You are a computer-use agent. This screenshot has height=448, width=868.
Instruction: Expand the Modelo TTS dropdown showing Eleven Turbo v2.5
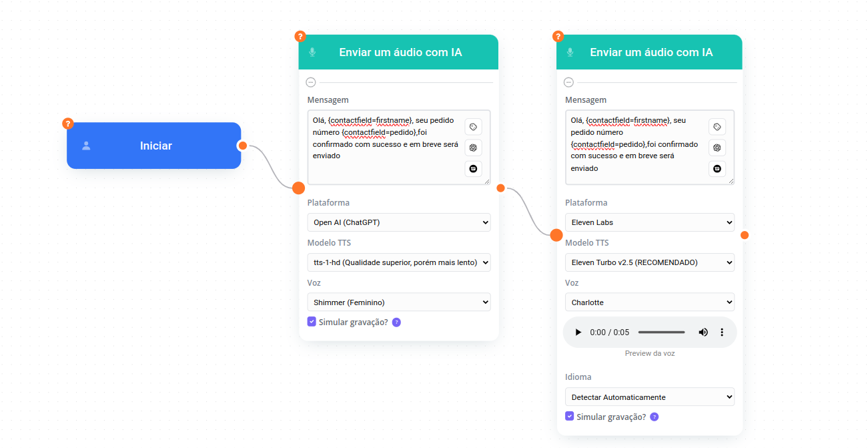pos(649,262)
